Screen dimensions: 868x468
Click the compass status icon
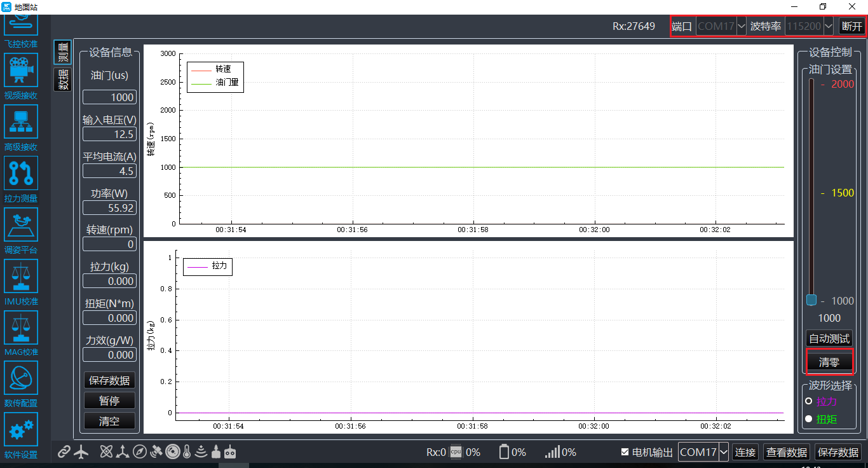point(140,452)
